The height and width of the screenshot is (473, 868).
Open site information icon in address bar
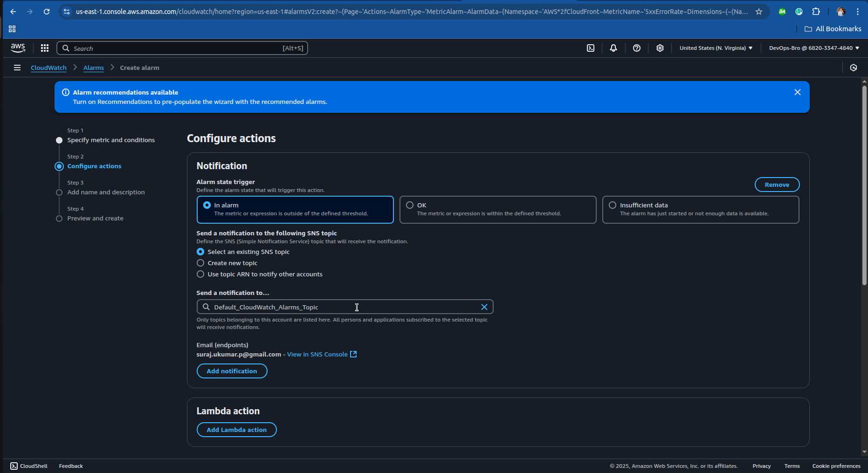click(67, 12)
